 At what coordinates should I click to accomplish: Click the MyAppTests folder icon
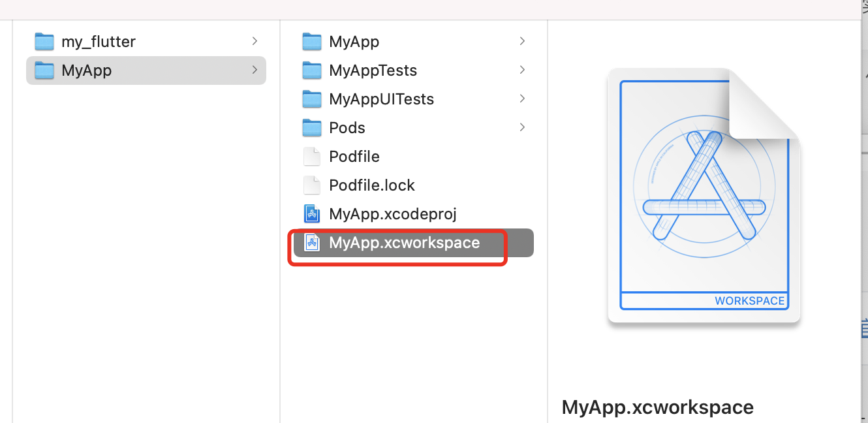coord(312,70)
